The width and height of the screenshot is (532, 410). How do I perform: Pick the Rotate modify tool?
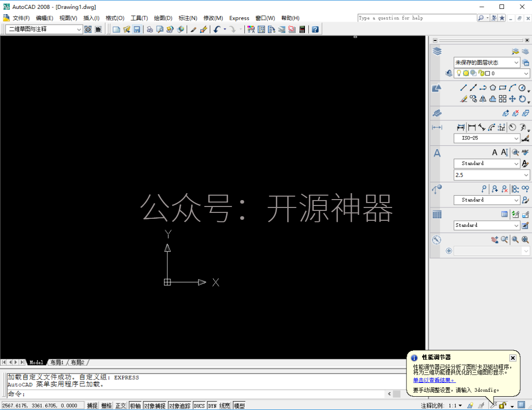(522, 99)
